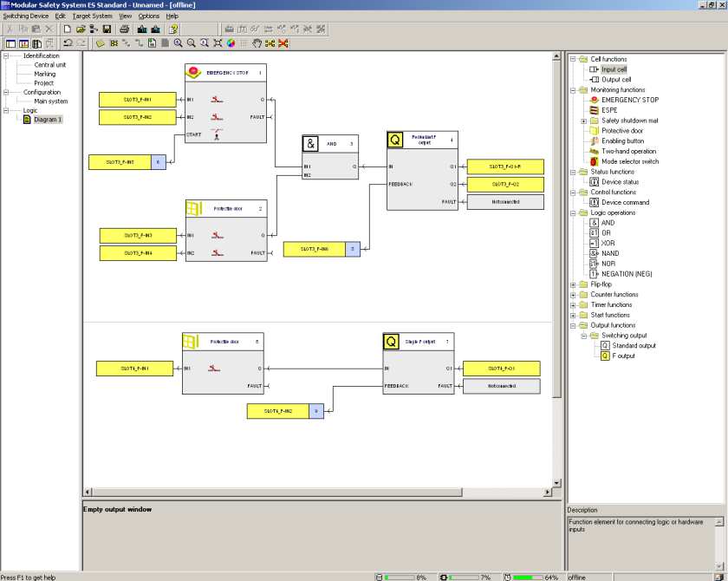Click the tag label toolbar icon

pos(101,43)
